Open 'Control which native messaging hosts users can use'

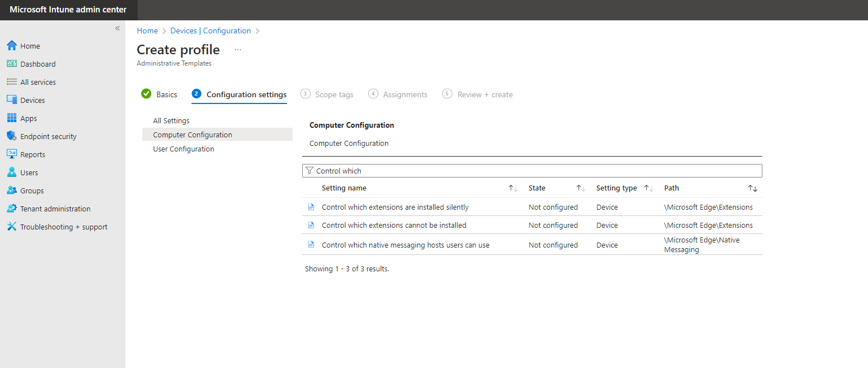(x=405, y=245)
